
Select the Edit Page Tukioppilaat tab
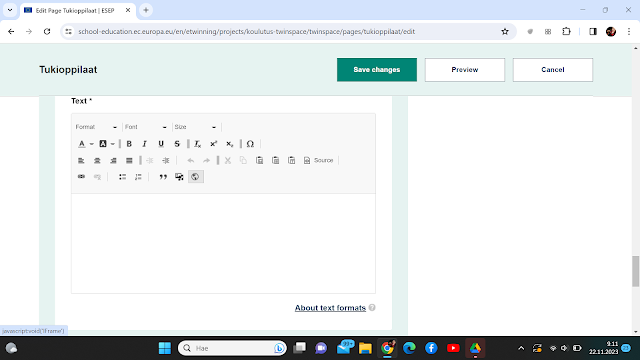[76, 11]
